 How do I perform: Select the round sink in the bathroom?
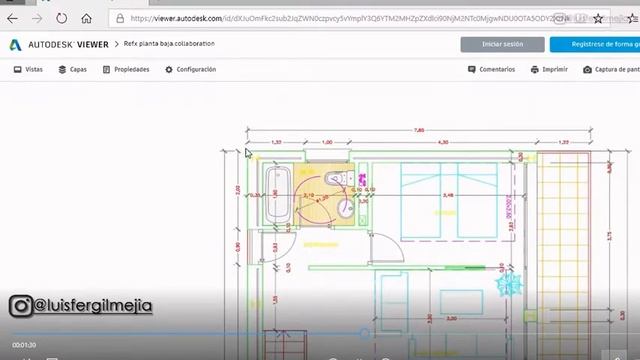pyautogui.click(x=346, y=209)
